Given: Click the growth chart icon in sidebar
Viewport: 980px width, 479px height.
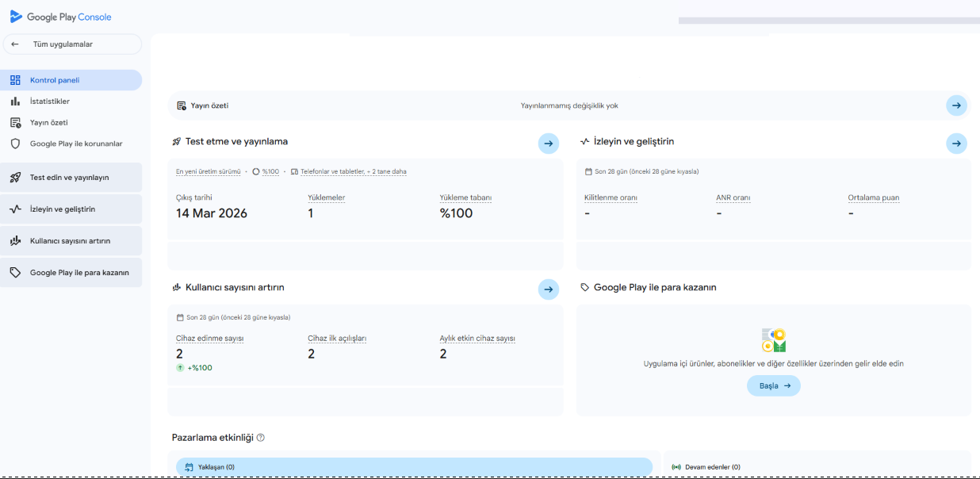Looking at the screenshot, I should [x=15, y=241].
